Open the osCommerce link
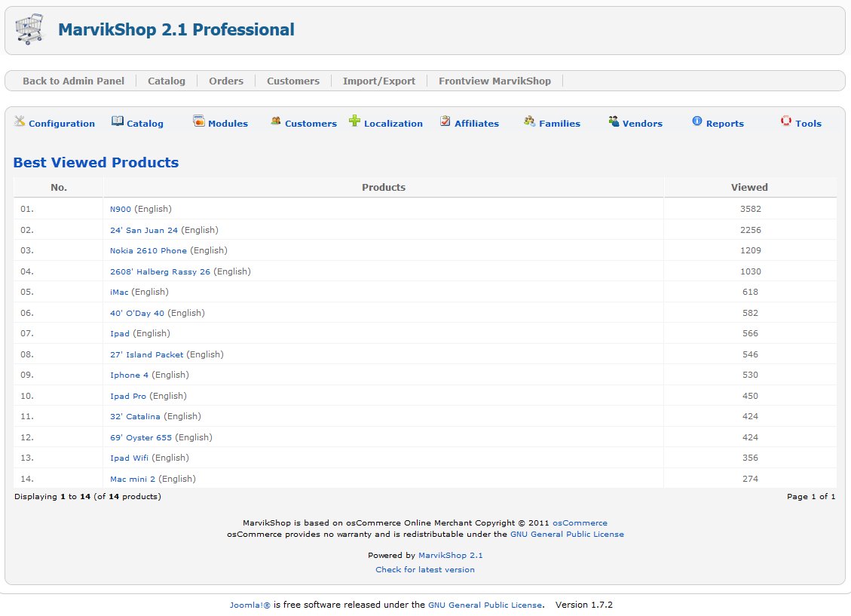 point(580,523)
